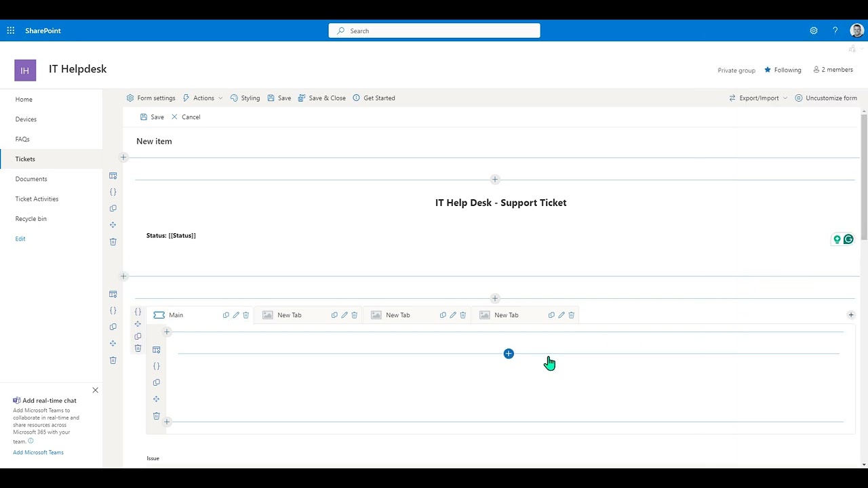Viewport: 868px width, 488px height.
Task: Open Form settings in the designer toolbar
Action: click(x=151, y=98)
